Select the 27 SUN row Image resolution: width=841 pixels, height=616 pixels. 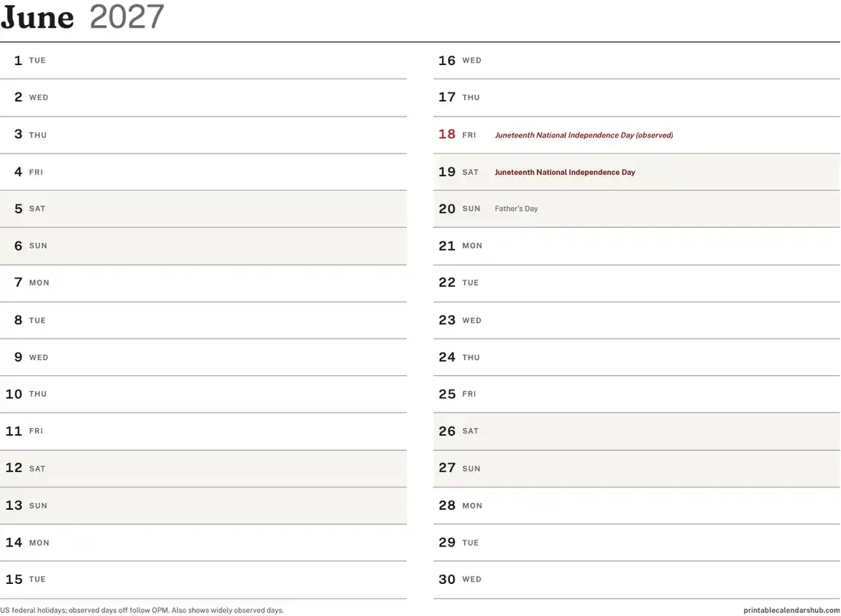(637, 468)
